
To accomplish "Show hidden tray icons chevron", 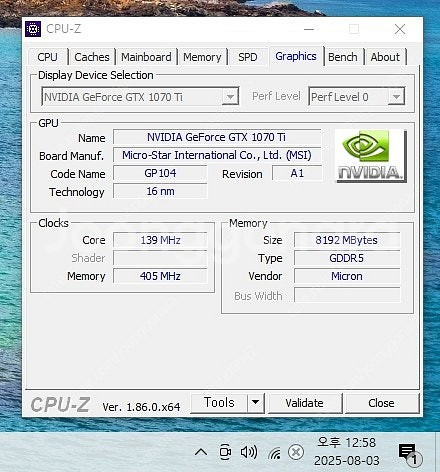I will pyautogui.click(x=201, y=452).
